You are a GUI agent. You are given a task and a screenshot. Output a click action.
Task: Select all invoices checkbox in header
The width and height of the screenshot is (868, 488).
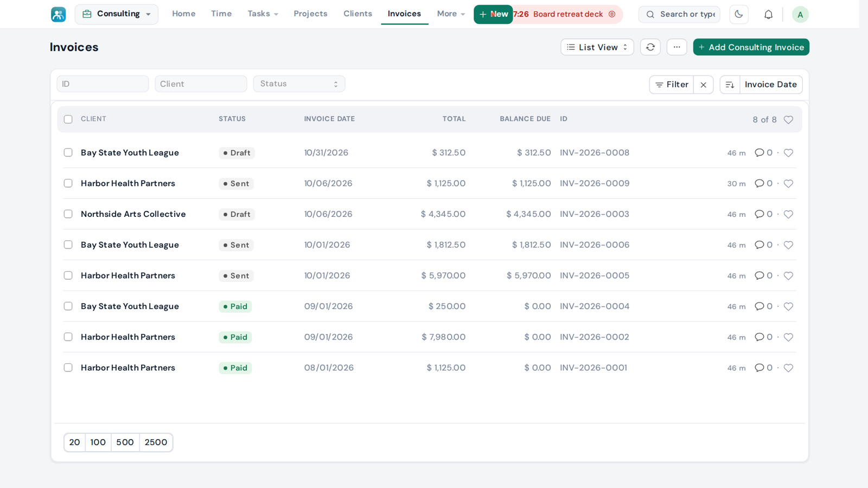tap(68, 119)
